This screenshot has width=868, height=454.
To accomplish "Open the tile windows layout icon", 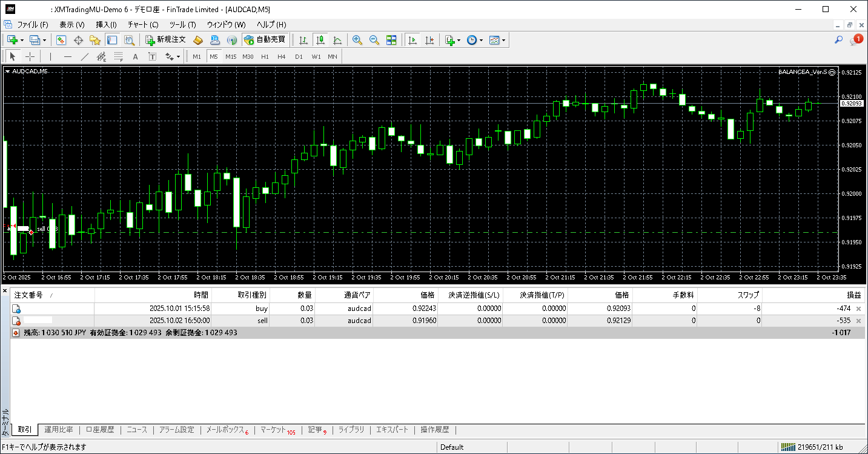I will 391,40.
